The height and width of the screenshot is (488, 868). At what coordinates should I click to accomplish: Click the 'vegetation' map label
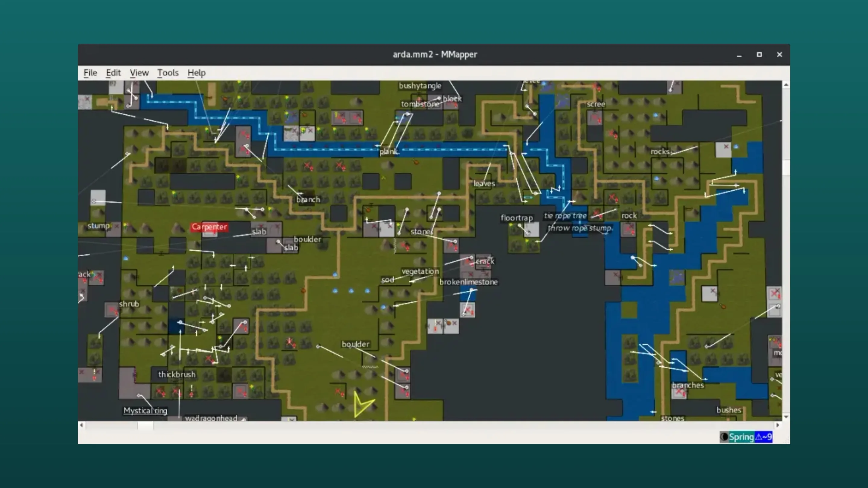pyautogui.click(x=420, y=271)
